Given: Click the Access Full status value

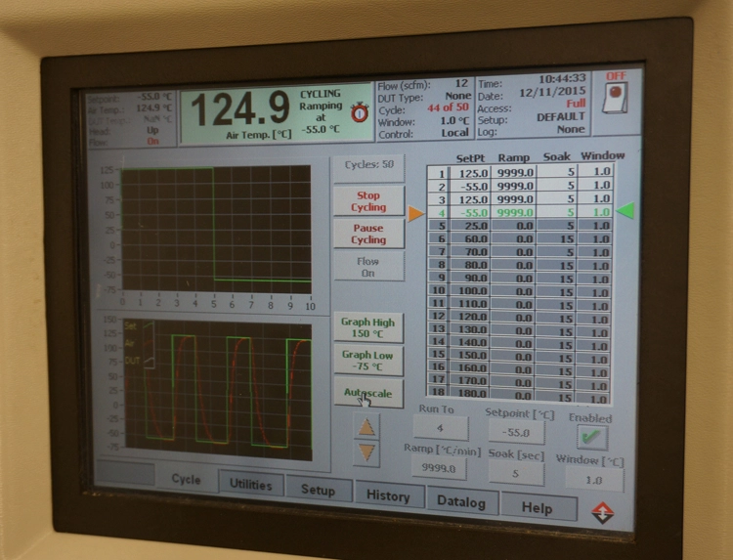Looking at the screenshot, I should 576,104.
